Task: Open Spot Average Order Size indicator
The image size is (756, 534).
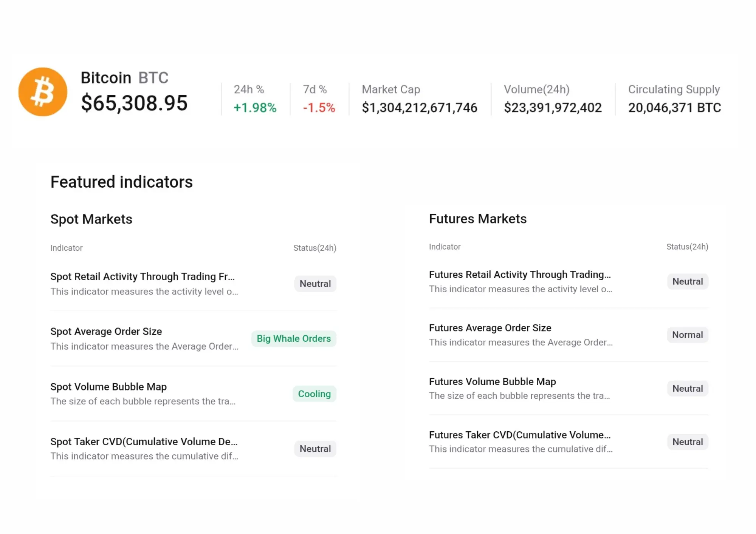Action: (106, 331)
